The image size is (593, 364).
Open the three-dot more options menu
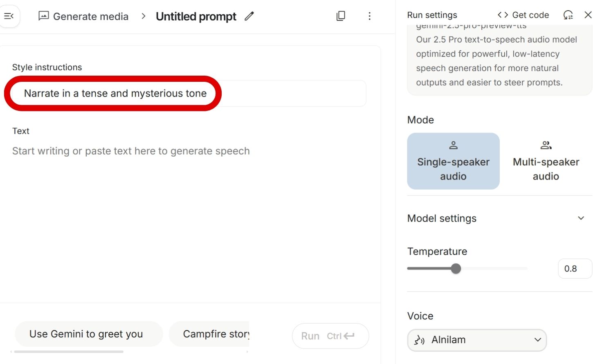click(x=369, y=16)
